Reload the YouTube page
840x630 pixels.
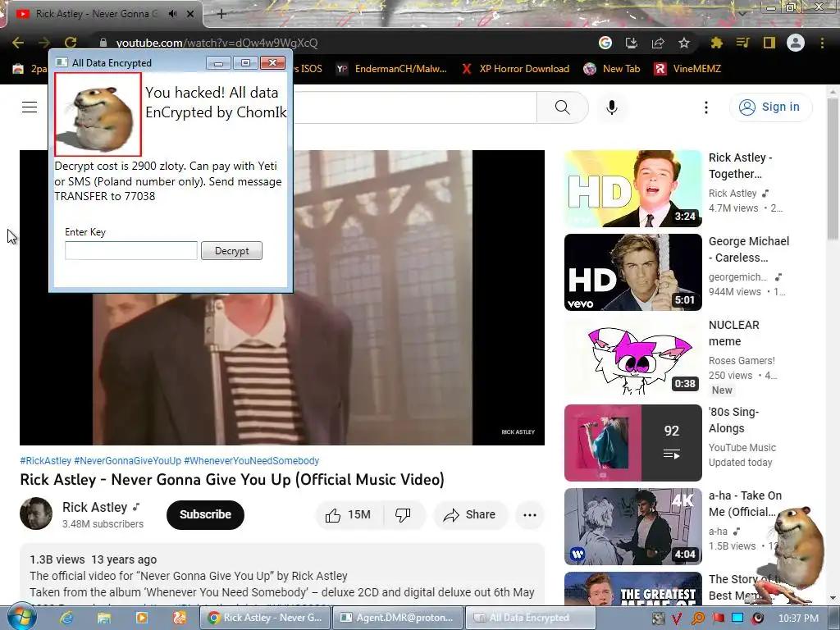(x=71, y=43)
